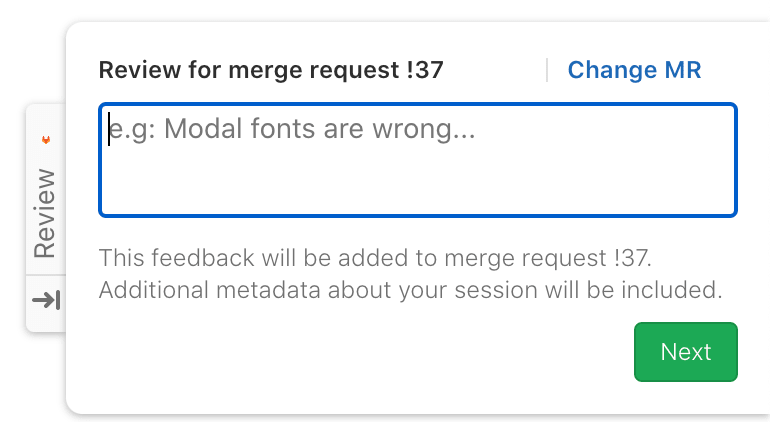Focus the review comment text area
The image size is (770, 422).
(x=417, y=160)
